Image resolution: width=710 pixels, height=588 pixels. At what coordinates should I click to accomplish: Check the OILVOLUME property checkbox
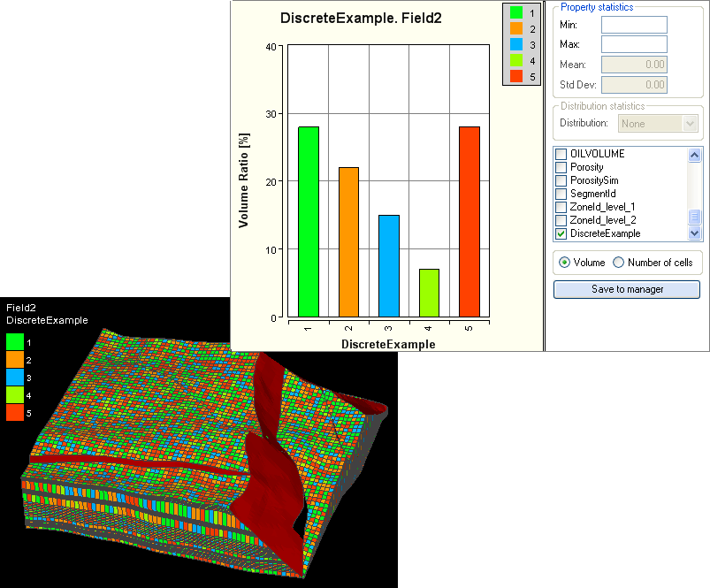(x=561, y=154)
